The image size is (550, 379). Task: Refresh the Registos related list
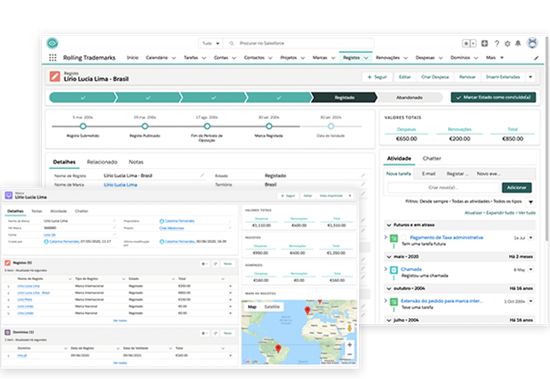click(x=215, y=264)
